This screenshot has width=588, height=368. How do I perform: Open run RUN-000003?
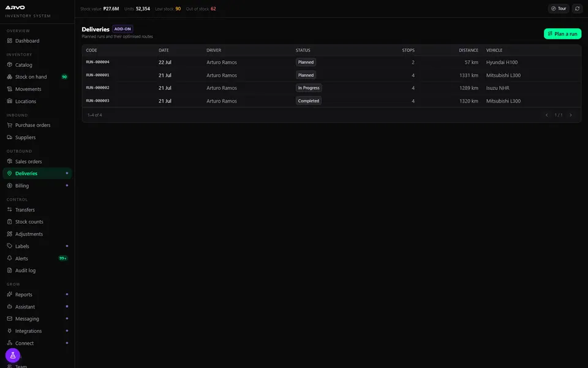pos(331,101)
